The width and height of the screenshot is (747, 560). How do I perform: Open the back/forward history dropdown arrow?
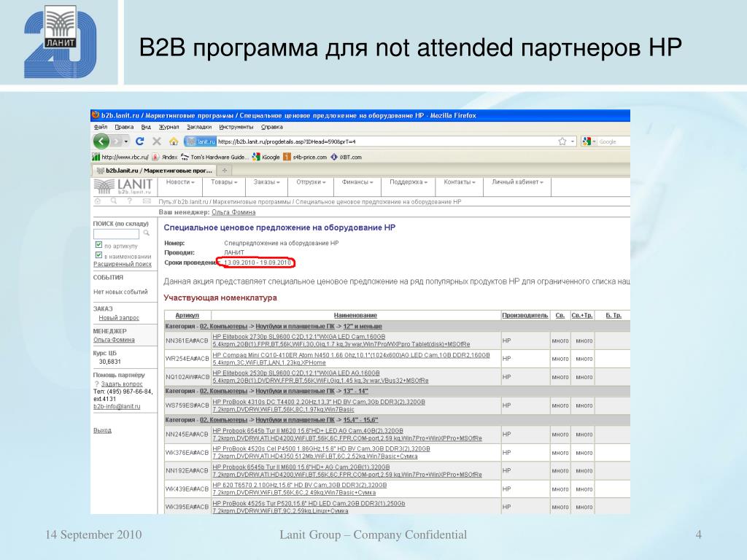point(126,141)
